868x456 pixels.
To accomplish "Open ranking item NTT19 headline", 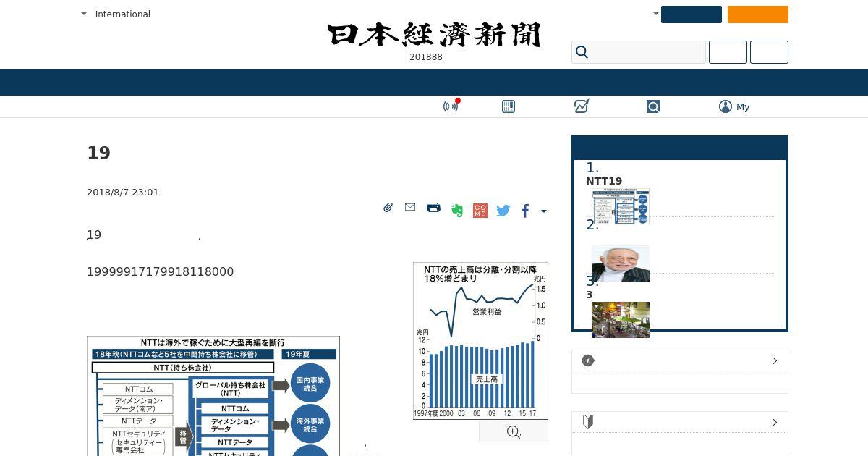I will tap(604, 181).
